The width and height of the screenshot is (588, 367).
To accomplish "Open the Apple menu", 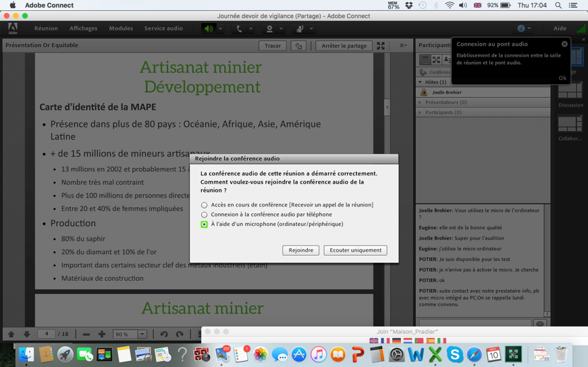I will coord(13,5).
